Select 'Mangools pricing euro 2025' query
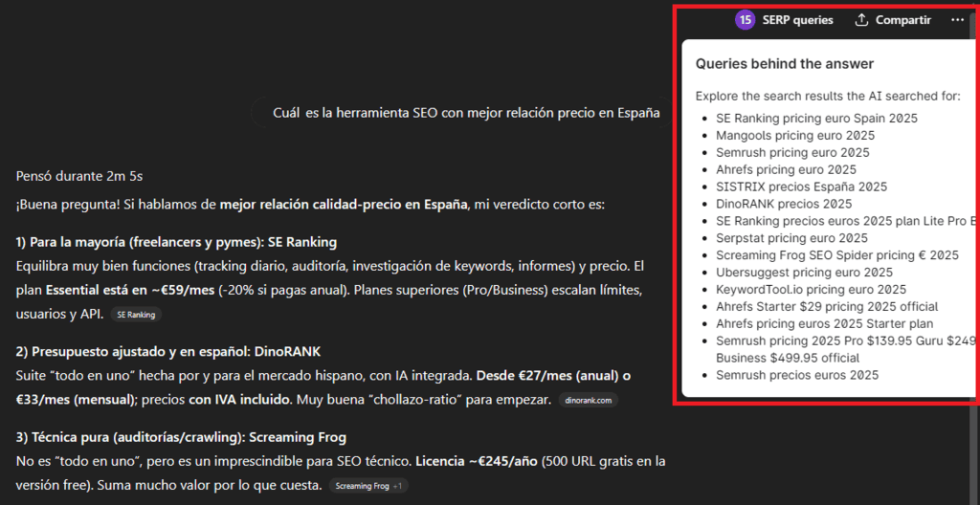The width and height of the screenshot is (980, 505). click(795, 136)
